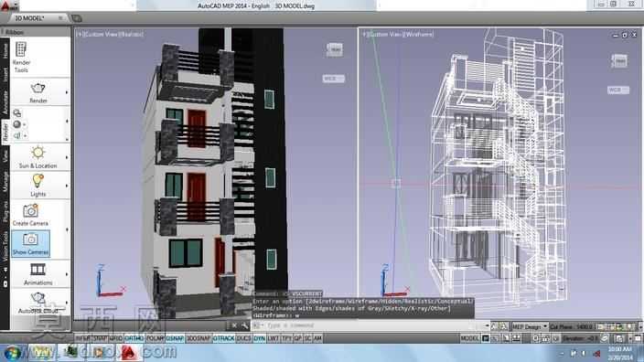Toggle LWT lineweight display
Image resolution: width=644 pixels, height=362 pixels.
coord(274,338)
